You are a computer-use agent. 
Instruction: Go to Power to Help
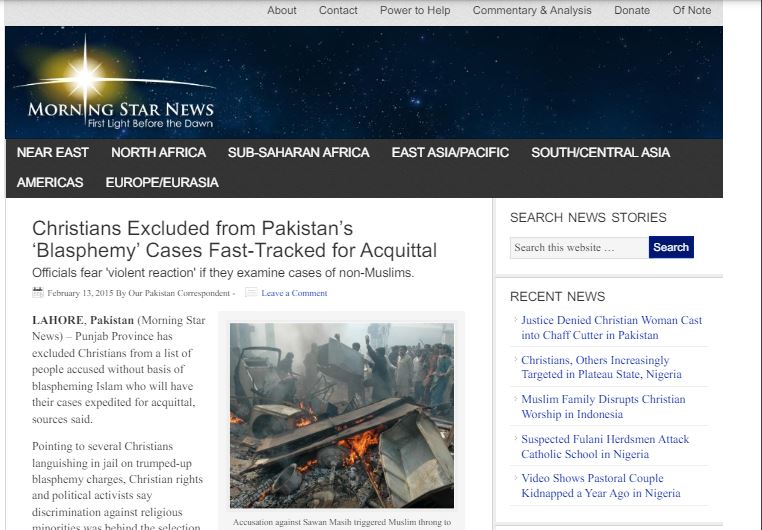tap(415, 10)
